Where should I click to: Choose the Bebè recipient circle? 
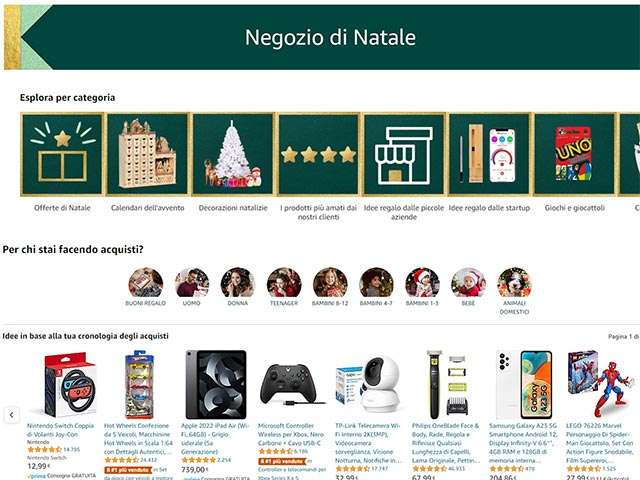tap(469, 282)
